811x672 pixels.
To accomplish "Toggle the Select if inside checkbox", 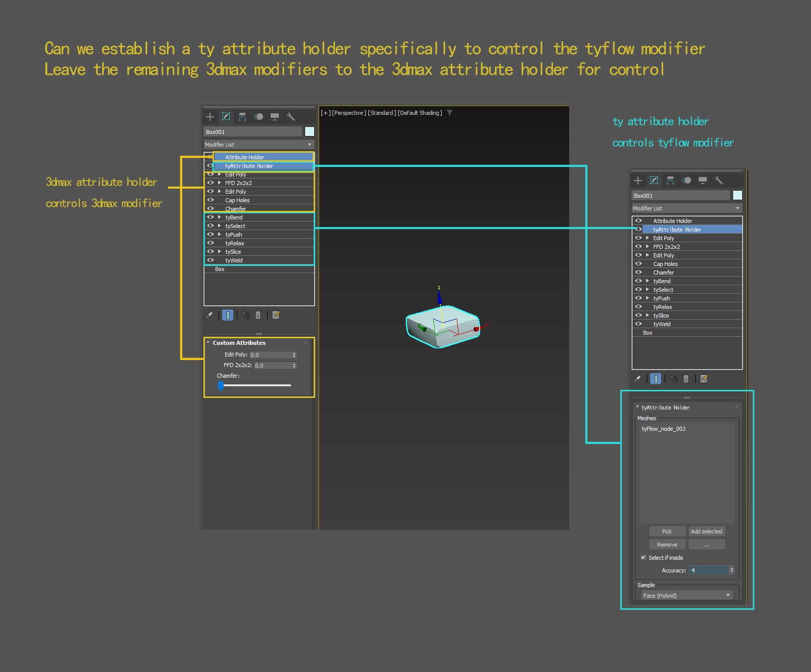I will tap(644, 558).
